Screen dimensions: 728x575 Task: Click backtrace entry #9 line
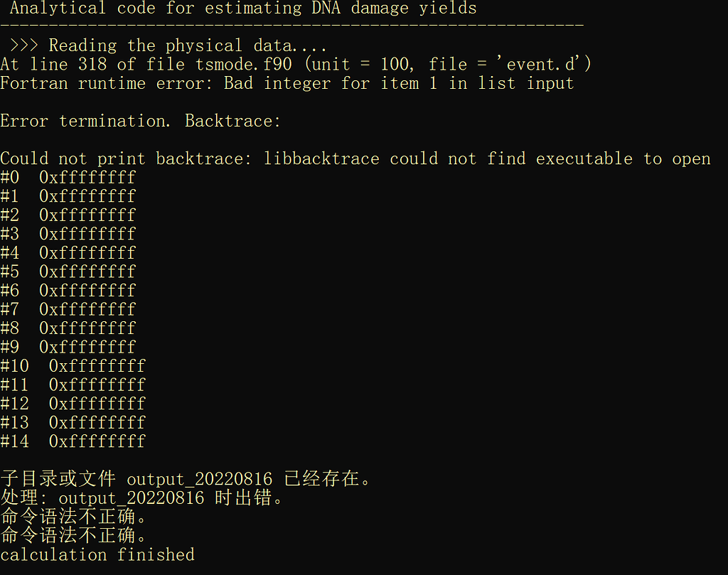(x=68, y=347)
